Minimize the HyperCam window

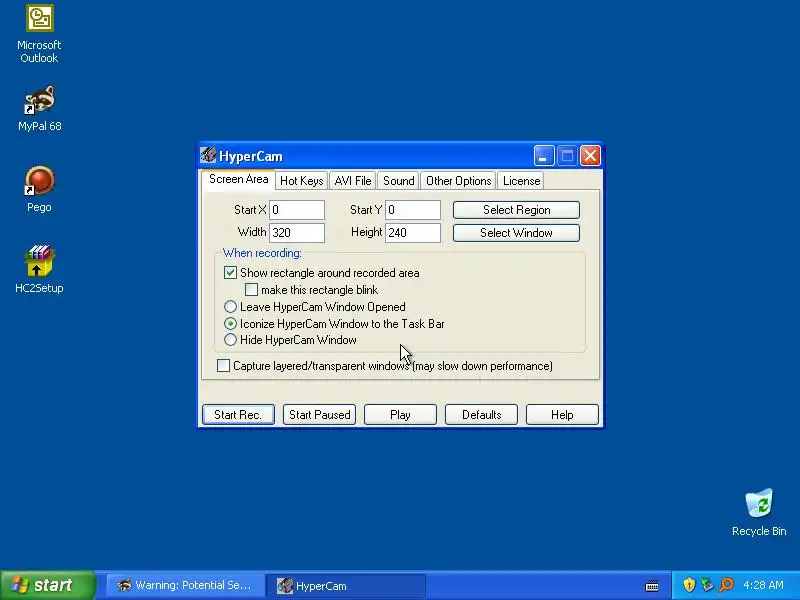click(544, 156)
